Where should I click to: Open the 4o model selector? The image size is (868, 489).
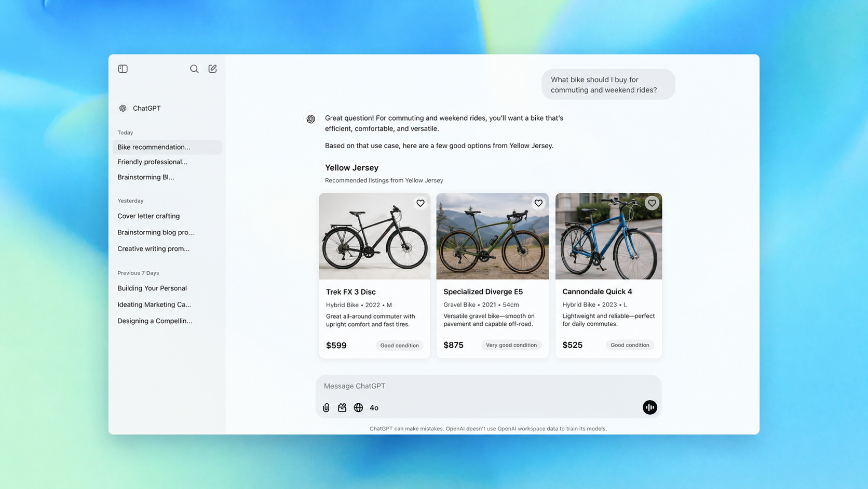pos(374,408)
